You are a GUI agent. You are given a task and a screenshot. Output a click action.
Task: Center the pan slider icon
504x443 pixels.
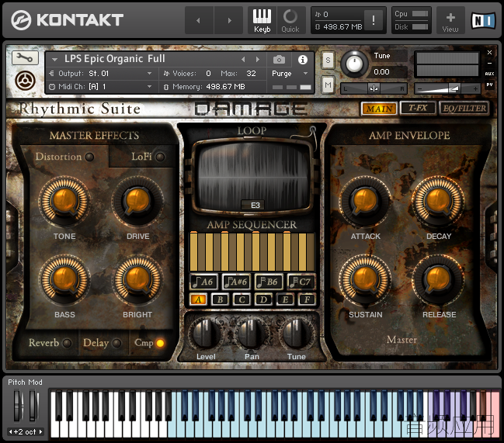click(374, 88)
